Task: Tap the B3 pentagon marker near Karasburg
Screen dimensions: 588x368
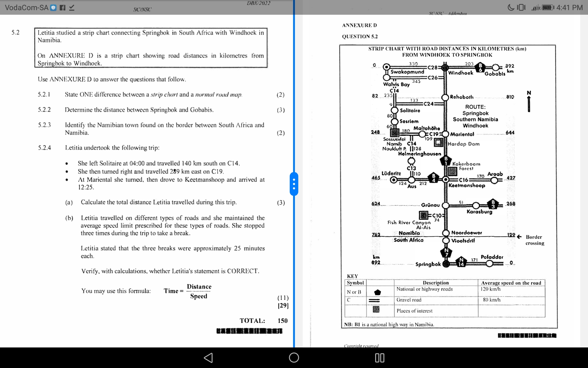Action: [x=493, y=204]
